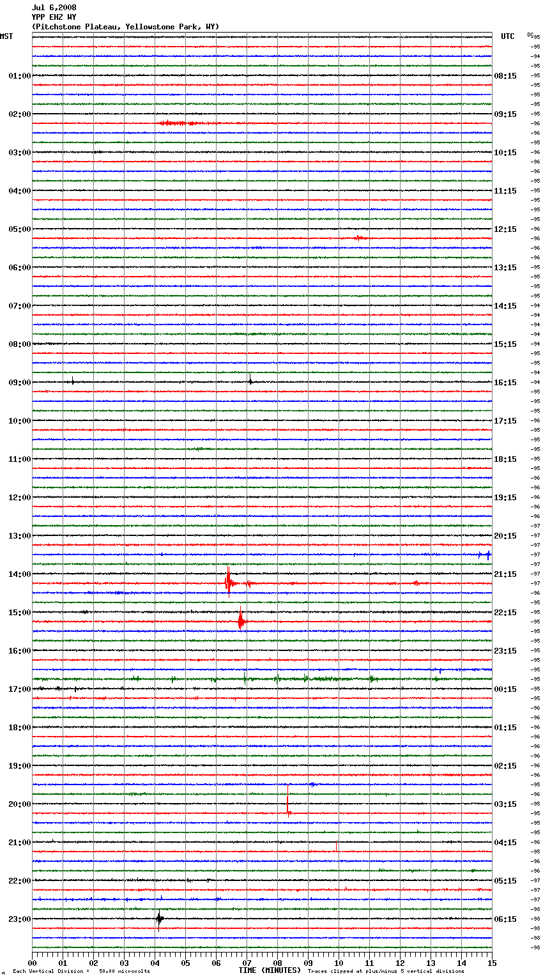The width and height of the screenshot is (543, 980).
Task: Click the '08:15' UTC time label
Action: click(505, 76)
